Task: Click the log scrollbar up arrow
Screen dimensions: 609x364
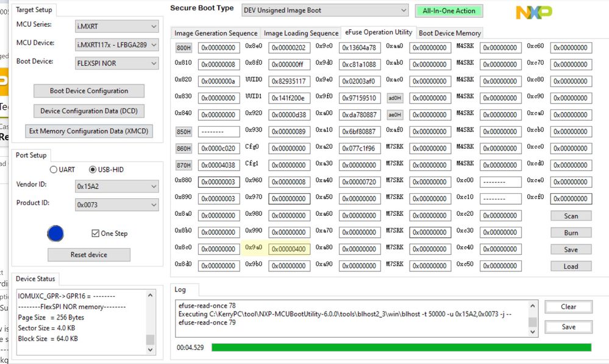Action: click(533, 305)
